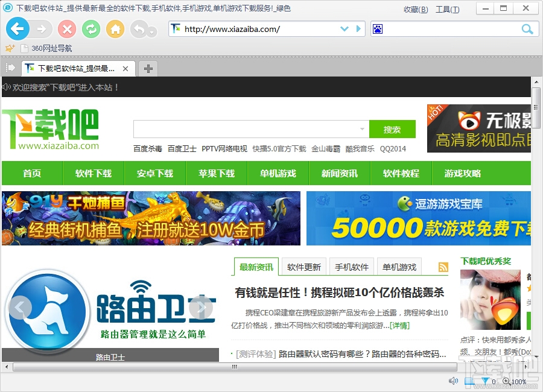Click the go arrow in address bar
This screenshot has width=543, height=392.
pyautogui.click(x=358, y=29)
